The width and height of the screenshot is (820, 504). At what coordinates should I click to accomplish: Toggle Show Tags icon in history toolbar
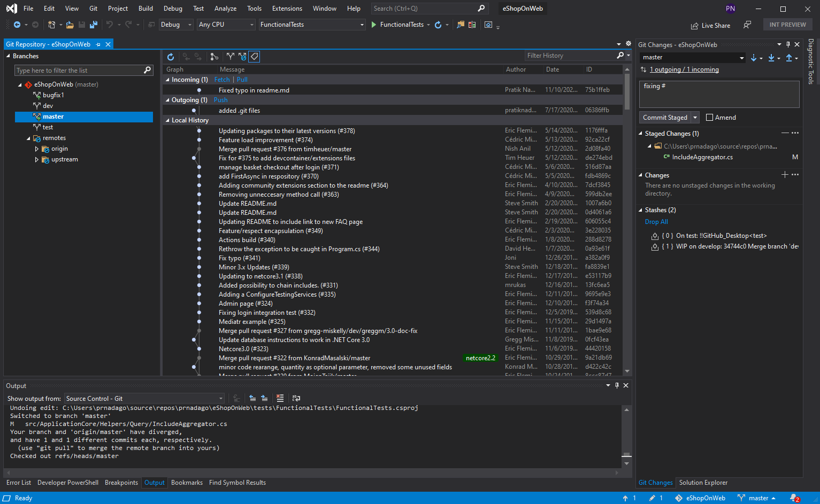254,57
